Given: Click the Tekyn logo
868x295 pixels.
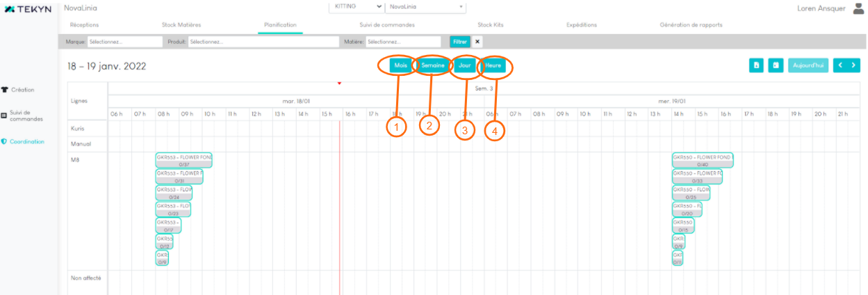Looking at the screenshot, I should coord(28,9).
